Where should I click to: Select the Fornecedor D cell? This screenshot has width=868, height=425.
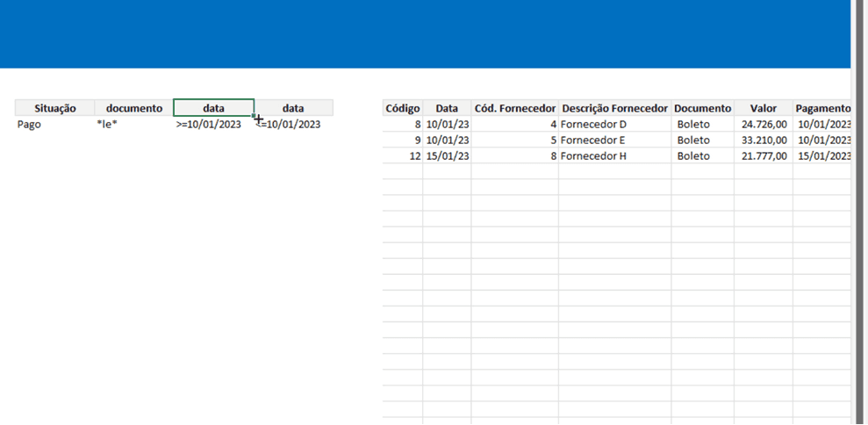coord(614,125)
